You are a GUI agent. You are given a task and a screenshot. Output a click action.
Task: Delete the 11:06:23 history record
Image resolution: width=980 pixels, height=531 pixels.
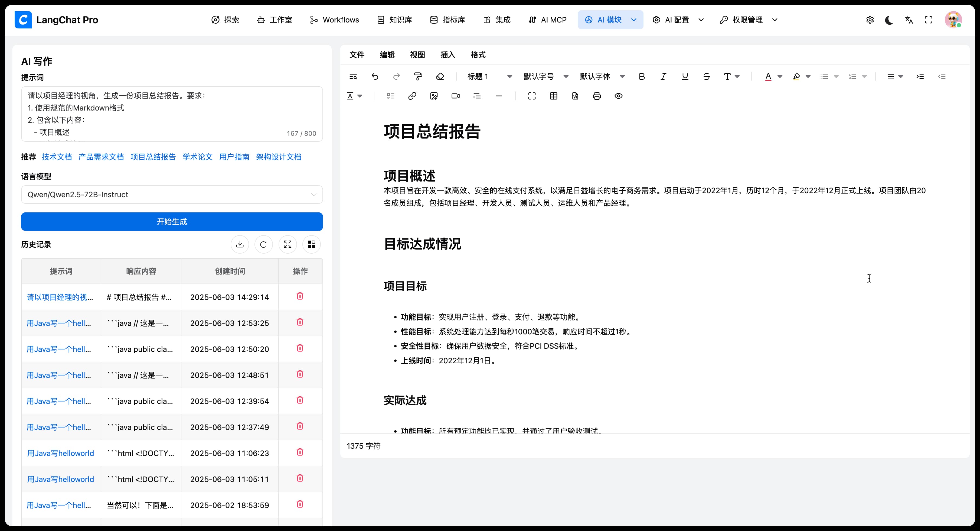pyautogui.click(x=300, y=452)
